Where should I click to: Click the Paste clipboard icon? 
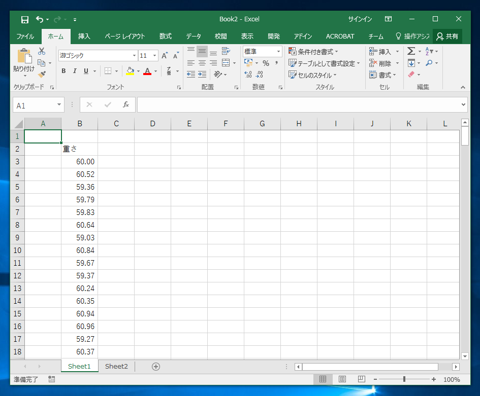pyautogui.click(x=24, y=56)
